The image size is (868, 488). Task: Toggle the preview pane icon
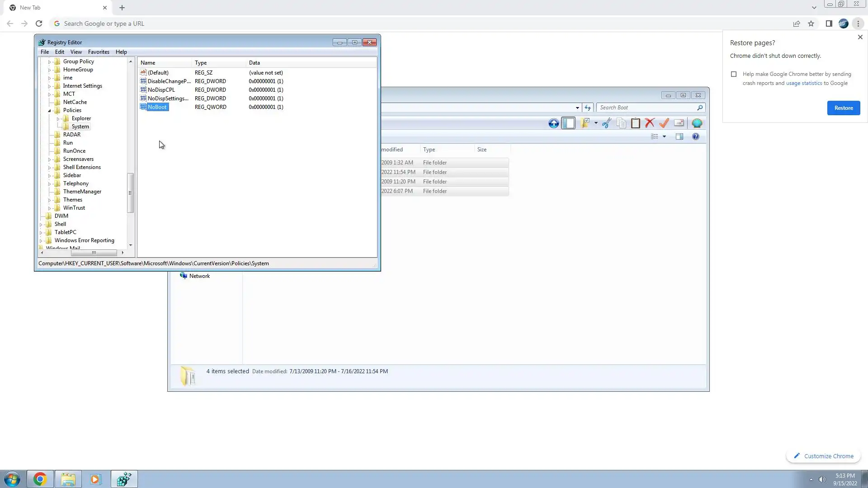pos(679,136)
